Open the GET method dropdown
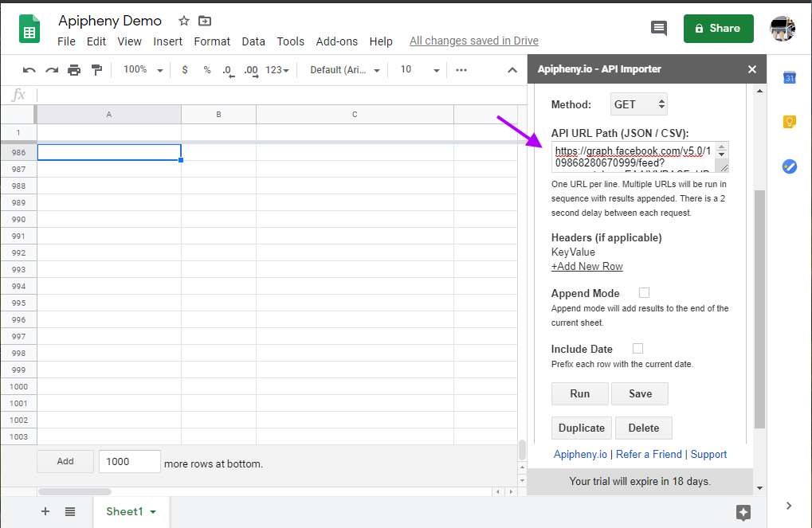 click(639, 104)
